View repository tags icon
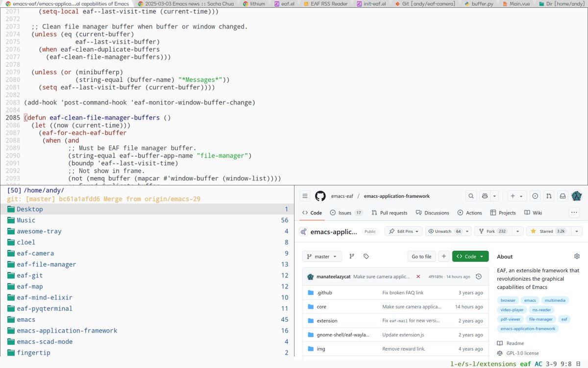 coord(366,257)
